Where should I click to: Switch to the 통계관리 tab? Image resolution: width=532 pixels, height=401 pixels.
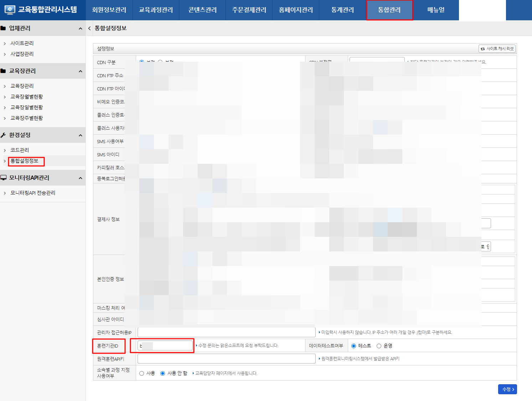click(342, 10)
